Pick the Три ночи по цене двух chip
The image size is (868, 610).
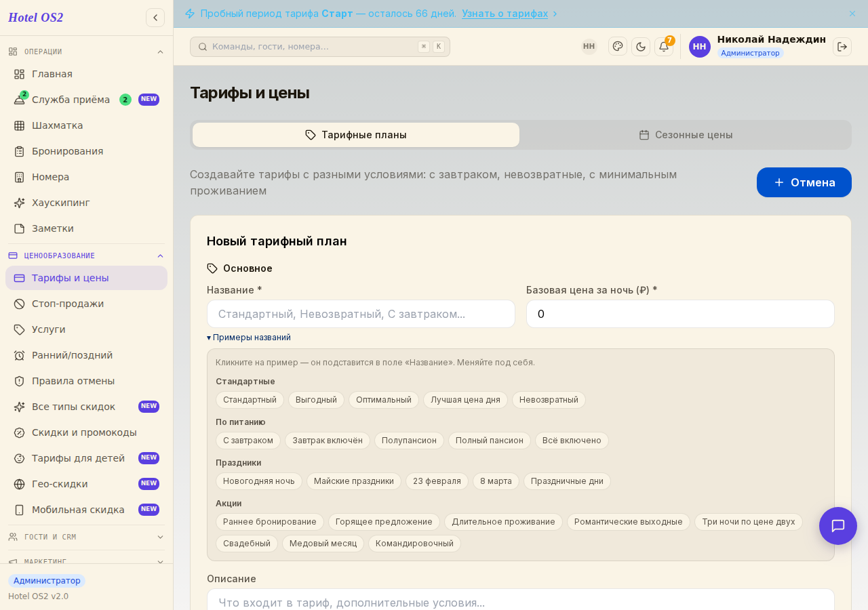pos(749,522)
